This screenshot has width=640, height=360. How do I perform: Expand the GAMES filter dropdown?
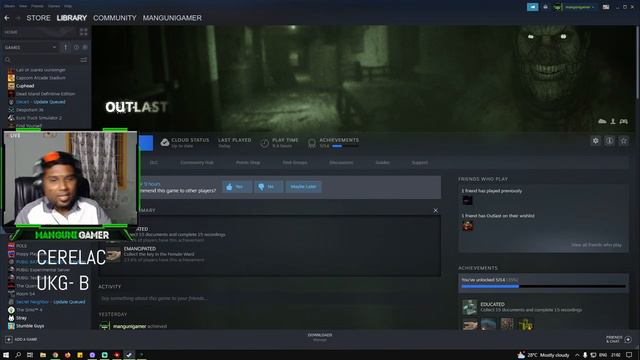pos(30,47)
